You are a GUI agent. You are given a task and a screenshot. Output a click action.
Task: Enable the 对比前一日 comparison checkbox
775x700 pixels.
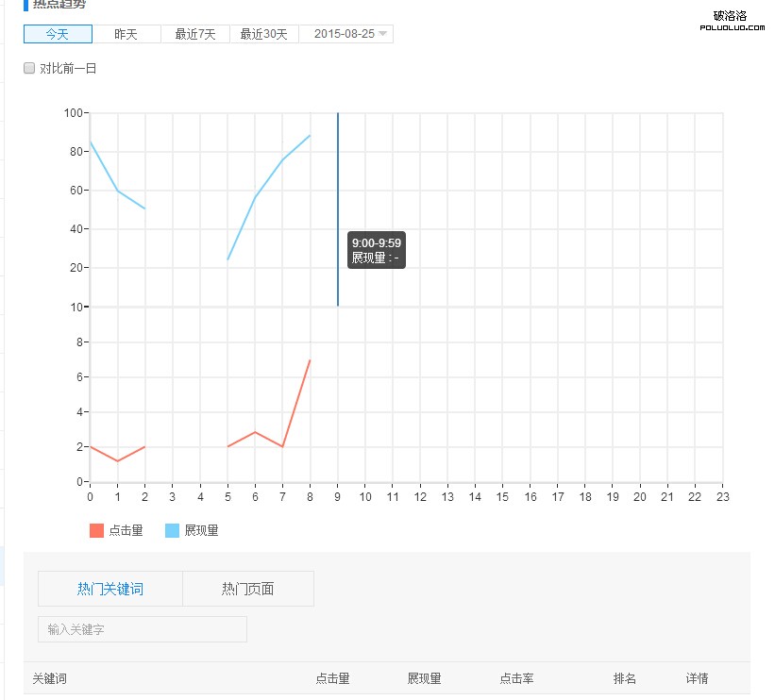point(29,67)
